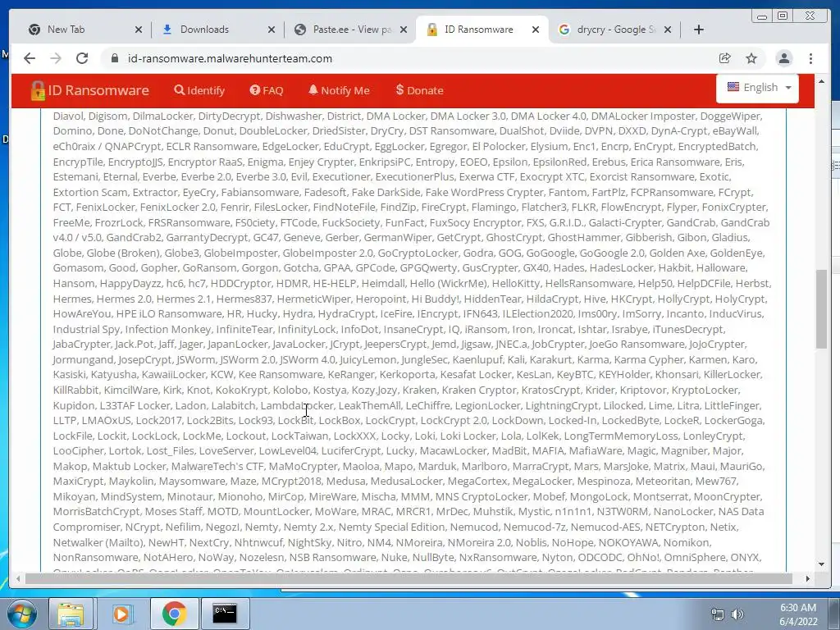Screen dimensions: 840x630
Task: Click the word GermanWiper in the list
Action: 398,237
